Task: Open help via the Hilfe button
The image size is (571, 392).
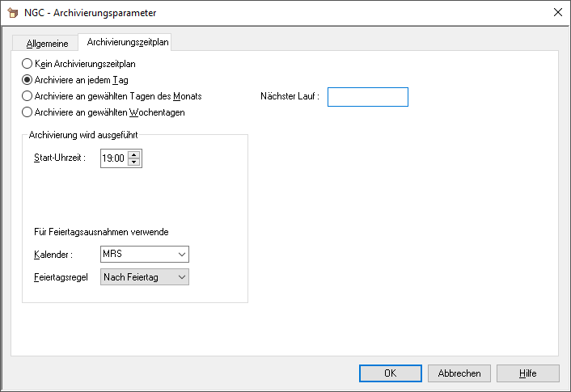Action: coord(527,373)
